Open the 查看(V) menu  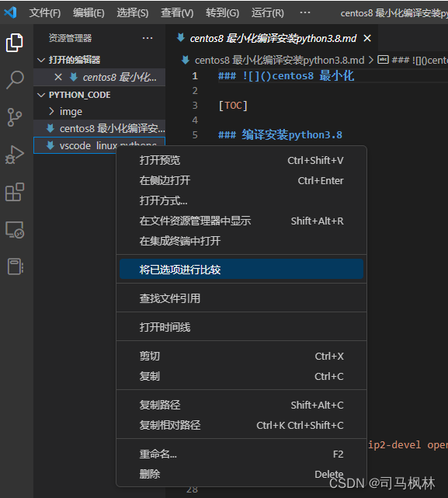[x=177, y=13]
